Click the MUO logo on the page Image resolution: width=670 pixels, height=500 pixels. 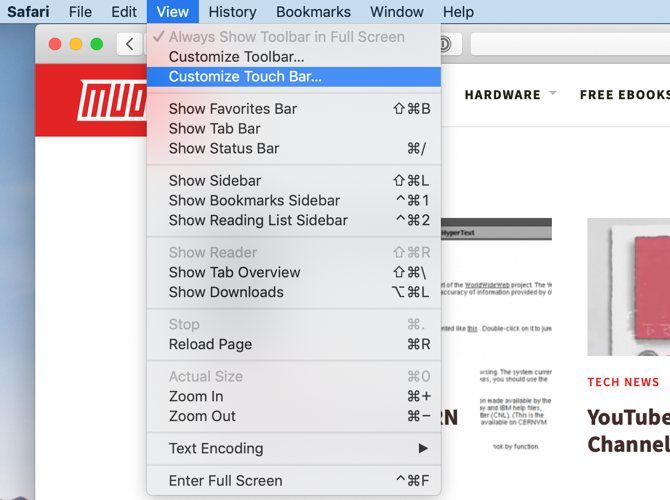(x=112, y=100)
